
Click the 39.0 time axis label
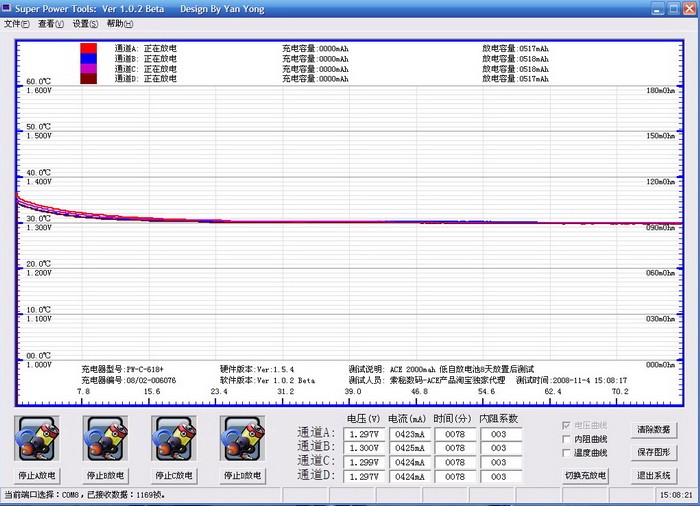[353, 392]
